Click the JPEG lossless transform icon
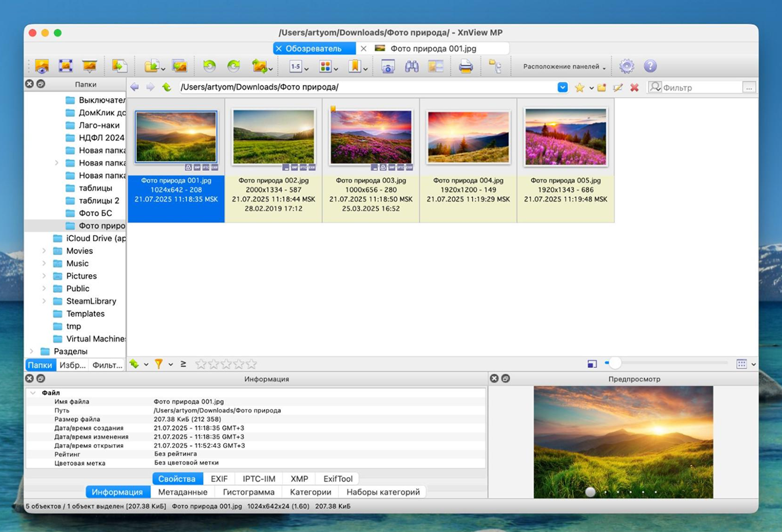782x532 pixels. coord(260,66)
